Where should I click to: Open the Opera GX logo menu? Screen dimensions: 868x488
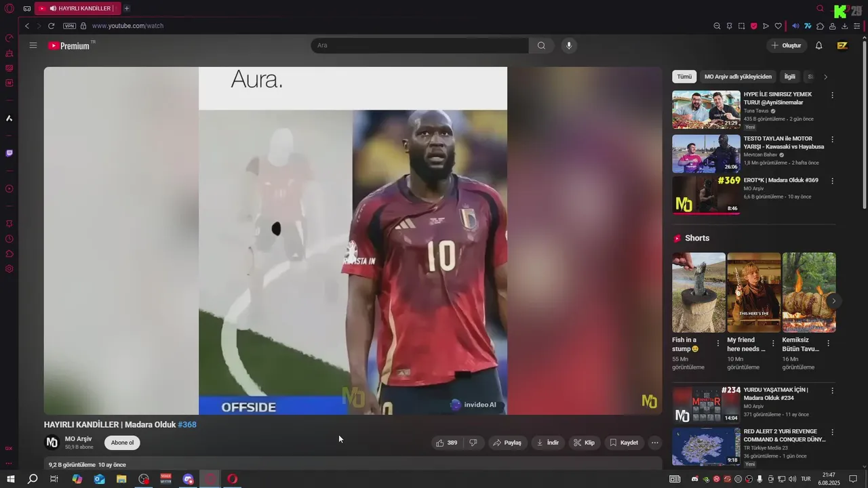click(x=9, y=9)
